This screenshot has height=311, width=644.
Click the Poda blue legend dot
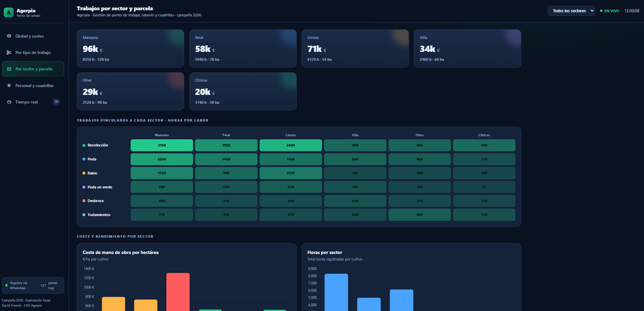coord(84,159)
